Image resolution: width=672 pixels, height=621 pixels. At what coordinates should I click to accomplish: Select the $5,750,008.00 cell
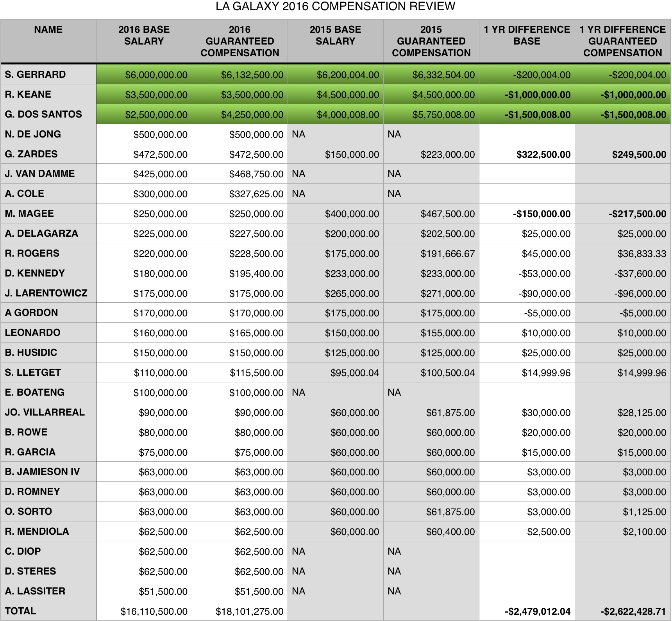click(x=431, y=114)
